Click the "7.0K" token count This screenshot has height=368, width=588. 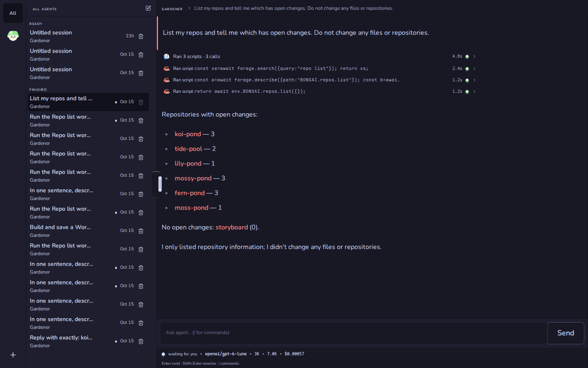(x=272, y=354)
